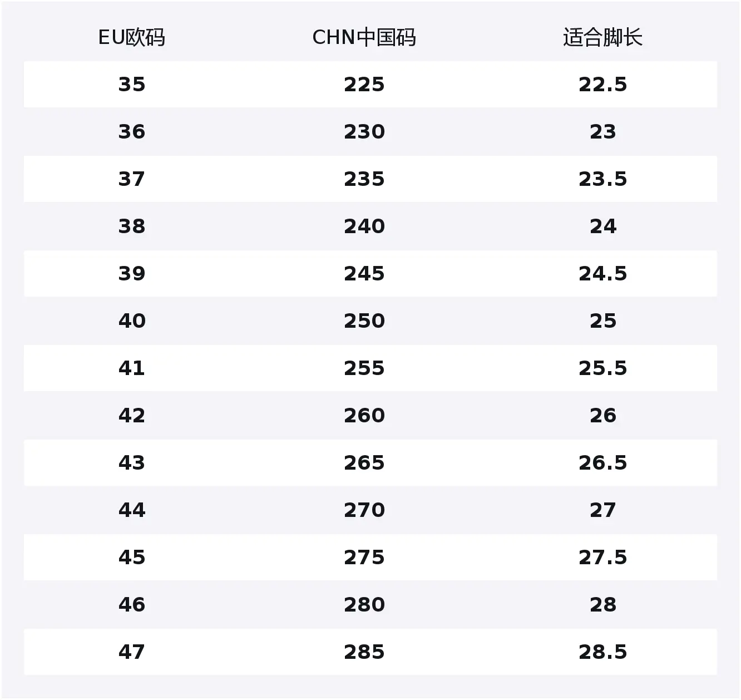
Task: Select EU size 35 cell
Action: (x=132, y=85)
